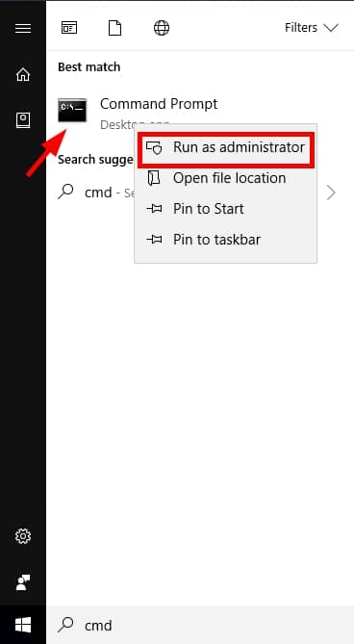Expand the Filters dropdown
The width and height of the screenshot is (354, 644).
point(312,28)
